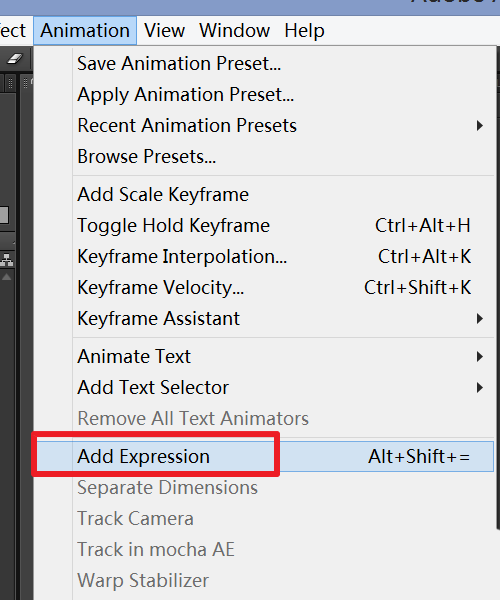Click the panel grip handle
This screenshot has height=600, width=500.
tap(10, 83)
